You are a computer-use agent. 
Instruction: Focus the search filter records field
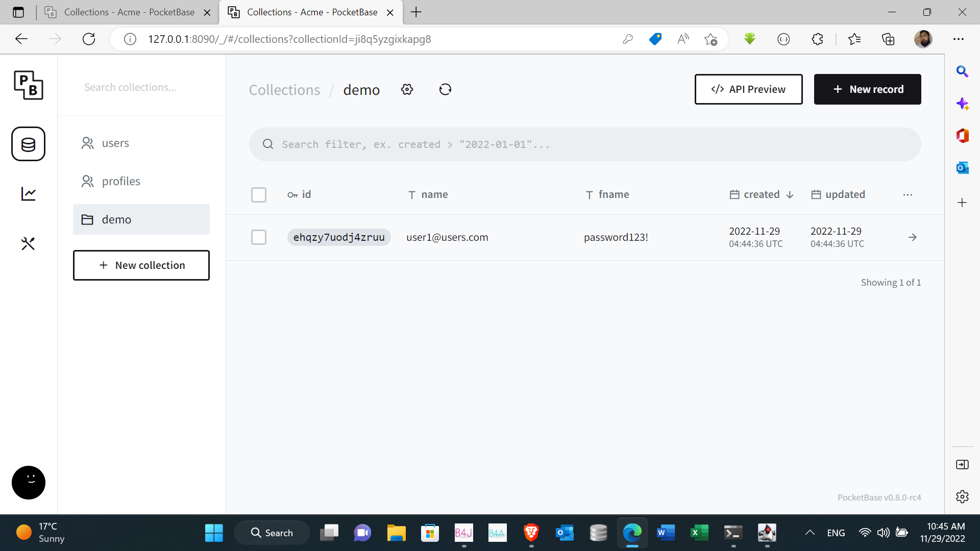pos(584,144)
